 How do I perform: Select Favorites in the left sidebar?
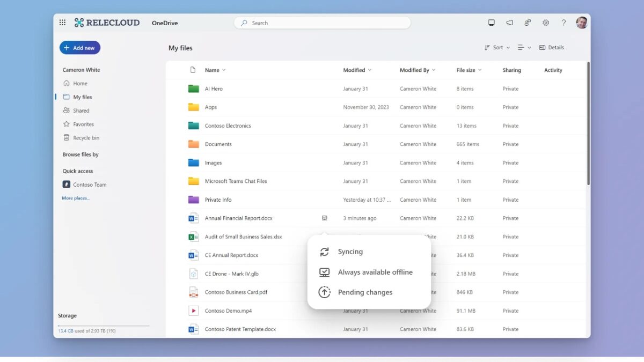83,124
